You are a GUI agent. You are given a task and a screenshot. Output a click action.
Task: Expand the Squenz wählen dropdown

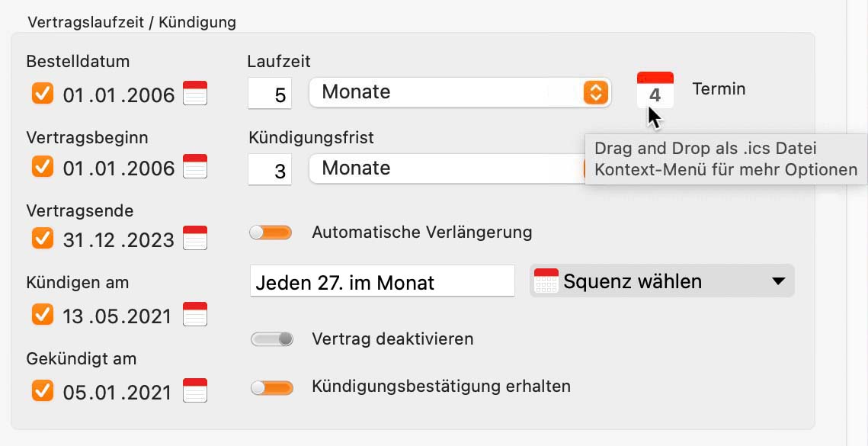pyautogui.click(x=662, y=281)
